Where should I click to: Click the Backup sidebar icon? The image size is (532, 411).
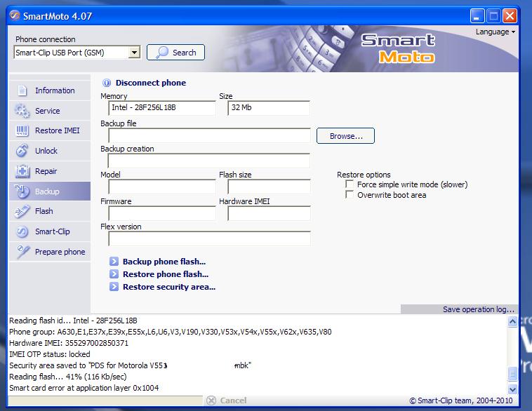click(x=22, y=191)
